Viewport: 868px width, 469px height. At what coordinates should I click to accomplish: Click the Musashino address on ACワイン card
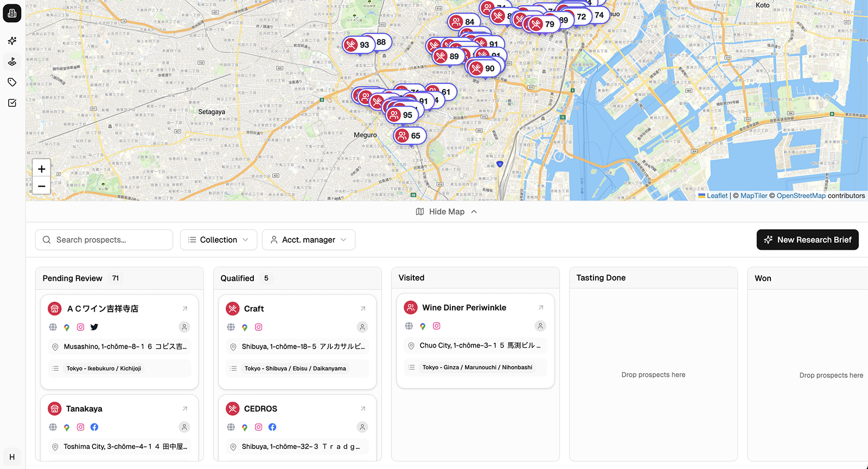125,346
